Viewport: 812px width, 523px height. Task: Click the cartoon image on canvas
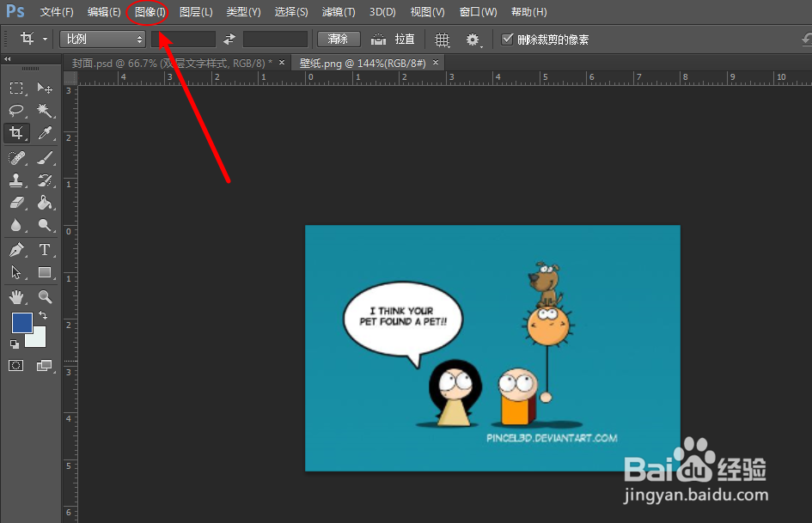coord(492,348)
